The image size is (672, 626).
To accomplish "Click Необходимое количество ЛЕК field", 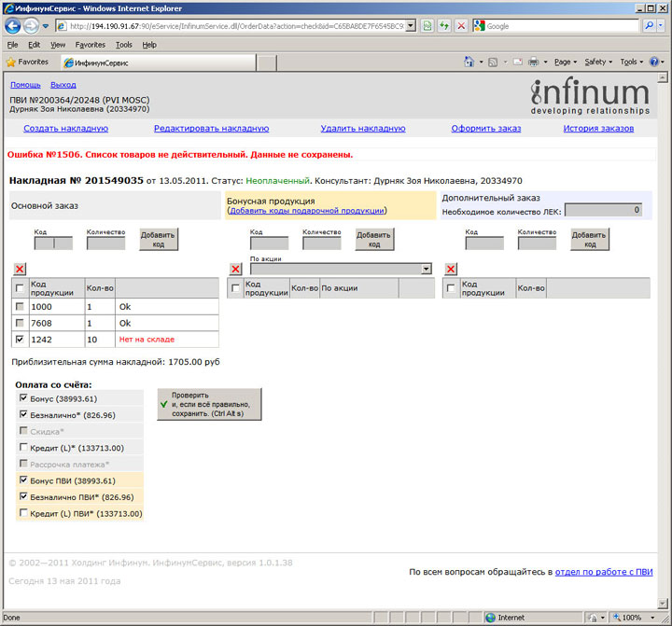I will pyautogui.click(x=604, y=210).
